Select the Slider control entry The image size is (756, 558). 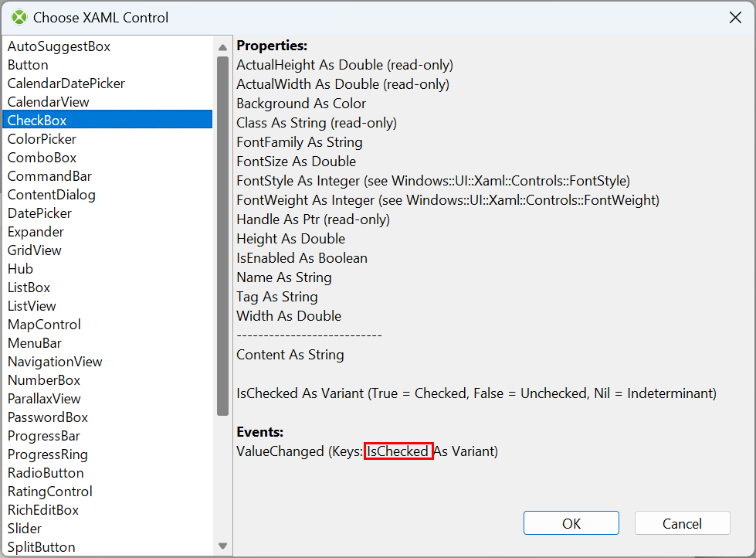(x=107, y=529)
